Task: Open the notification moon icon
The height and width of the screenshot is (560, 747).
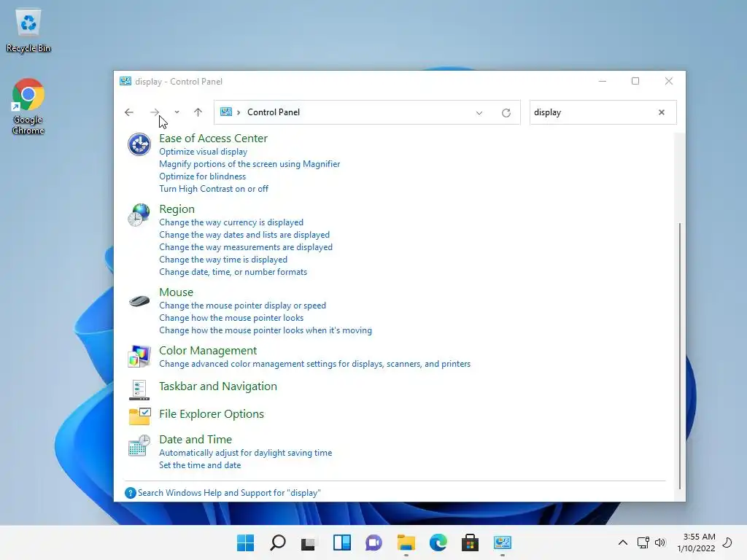Action: tap(728, 542)
